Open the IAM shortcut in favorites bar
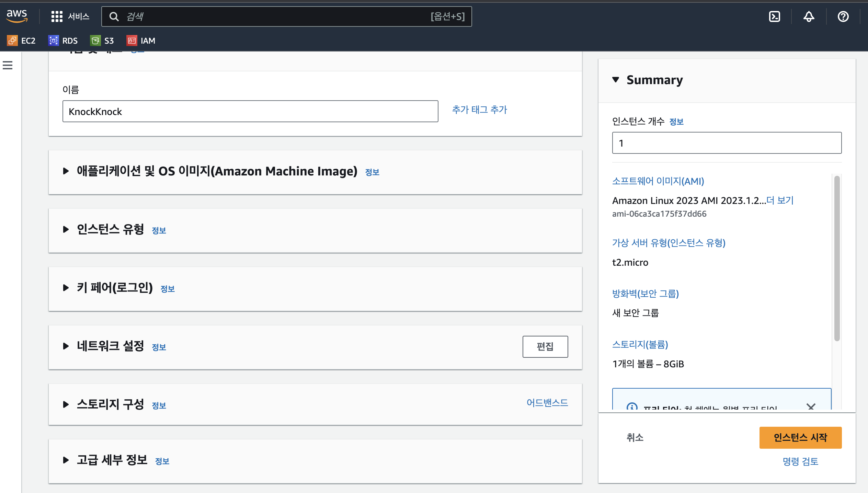 click(x=141, y=41)
